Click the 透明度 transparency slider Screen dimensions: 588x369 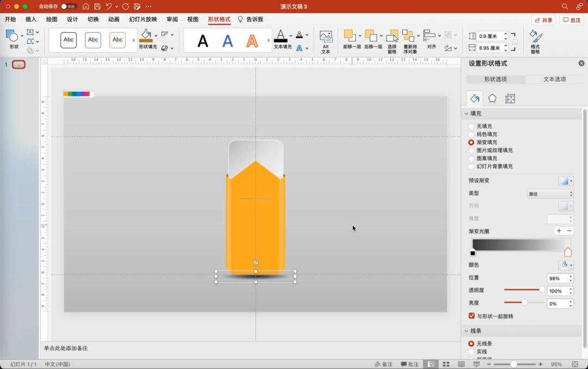tap(523, 290)
